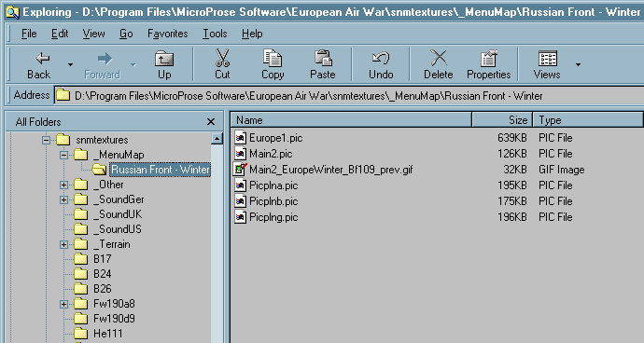Expand the _Terrain folder node
This screenshot has height=343, width=644.
(63, 244)
